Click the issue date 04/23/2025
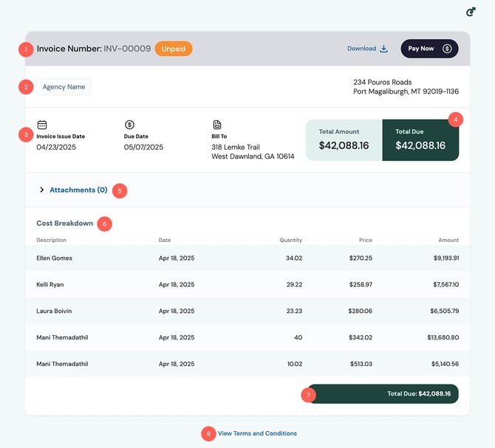 (56, 147)
